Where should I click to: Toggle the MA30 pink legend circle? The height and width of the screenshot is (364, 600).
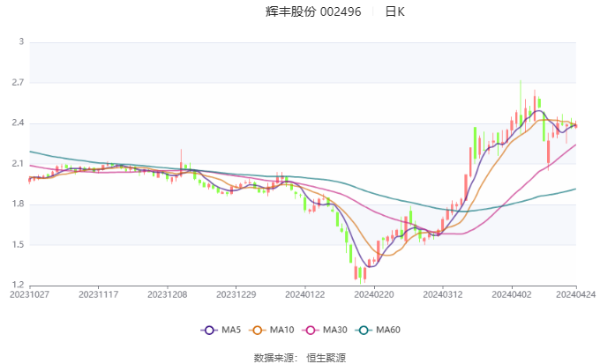tap(311, 330)
